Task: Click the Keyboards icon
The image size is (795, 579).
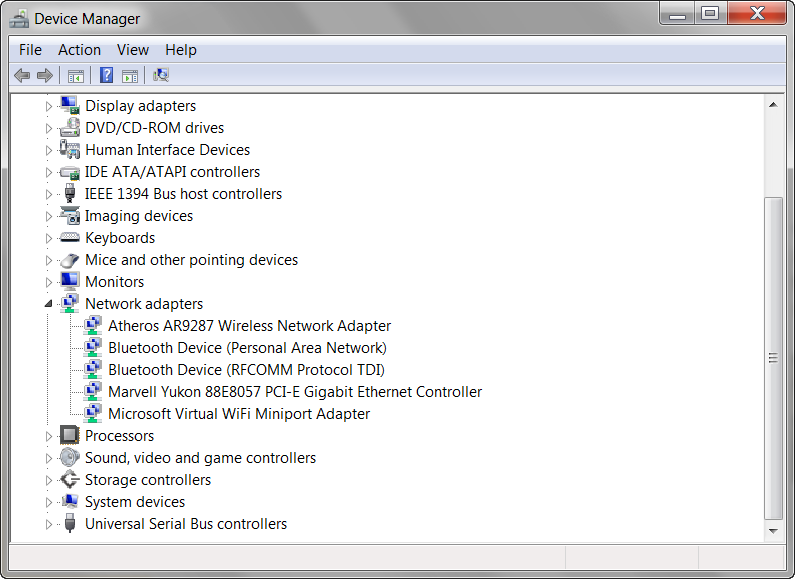Action: pyautogui.click(x=69, y=237)
